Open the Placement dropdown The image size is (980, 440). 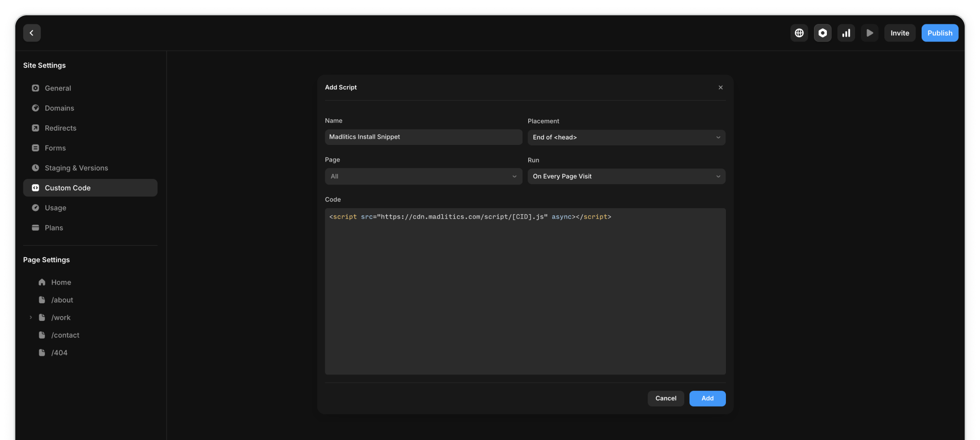pos(626,137)
